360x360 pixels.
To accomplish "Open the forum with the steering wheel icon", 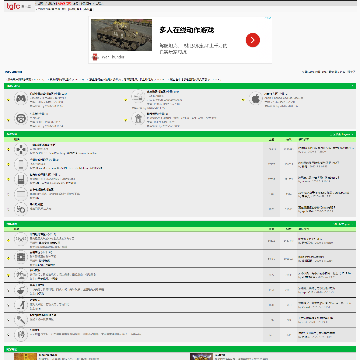I will (21, 118).
